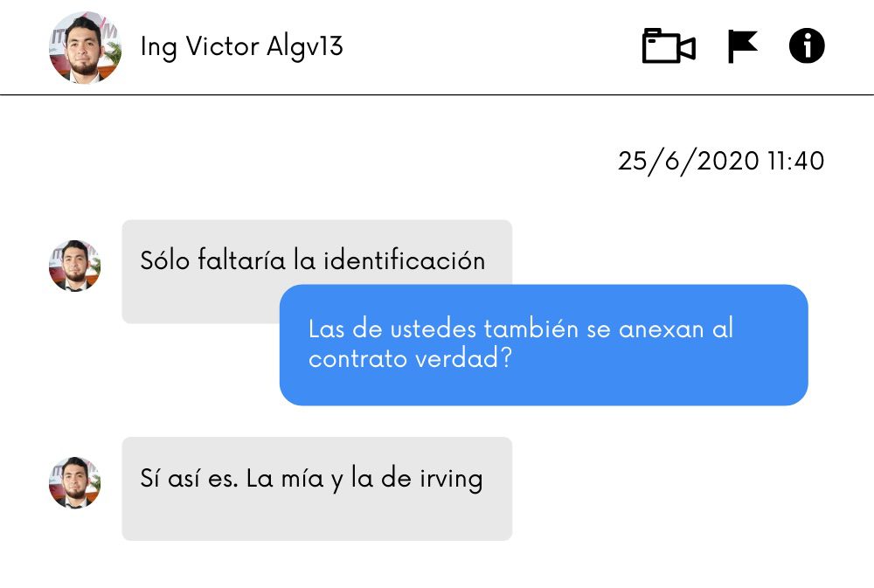Select the blue "Las de ustedes también" bubble
Image resolution: width=874 pixels, height=588 pixels.
(x=544, y=344)
